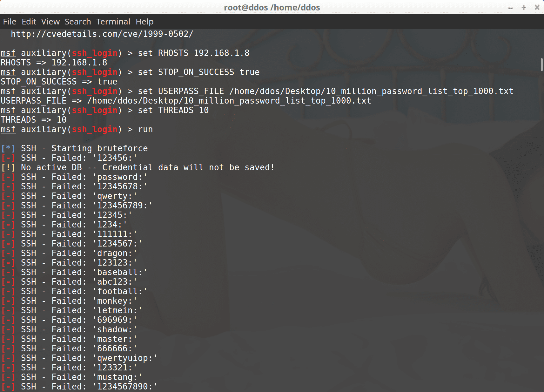This screenshot has height=392, width=544.
Task: Click 'set STOP_ON_SUCCESS true' command
Action: (199, 72)
